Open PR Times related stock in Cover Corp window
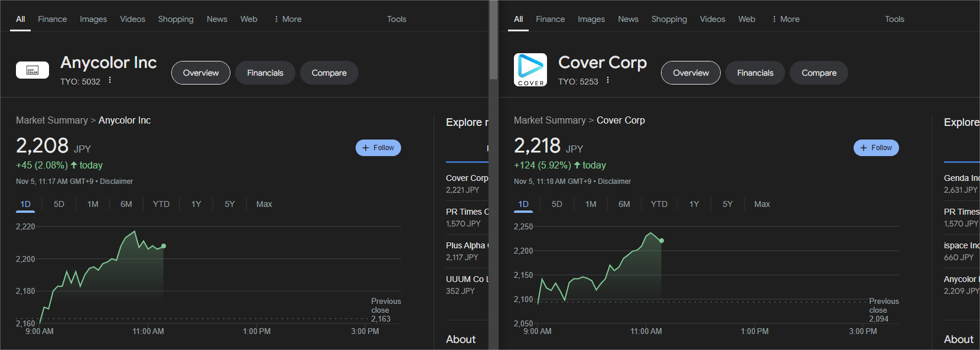 [x=962, y=217]
